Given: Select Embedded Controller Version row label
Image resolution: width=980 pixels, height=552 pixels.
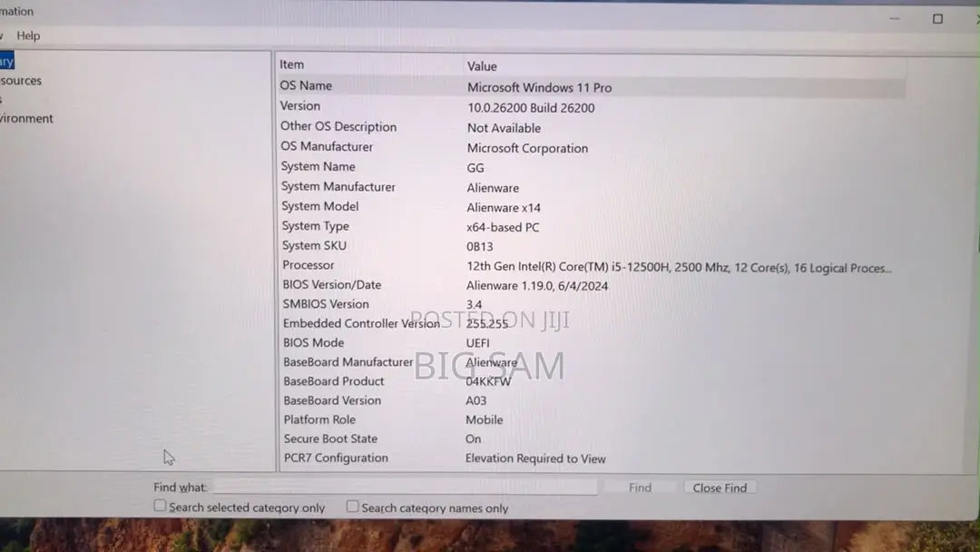Looking at the screenshot, I should click(x=361, y=323).
